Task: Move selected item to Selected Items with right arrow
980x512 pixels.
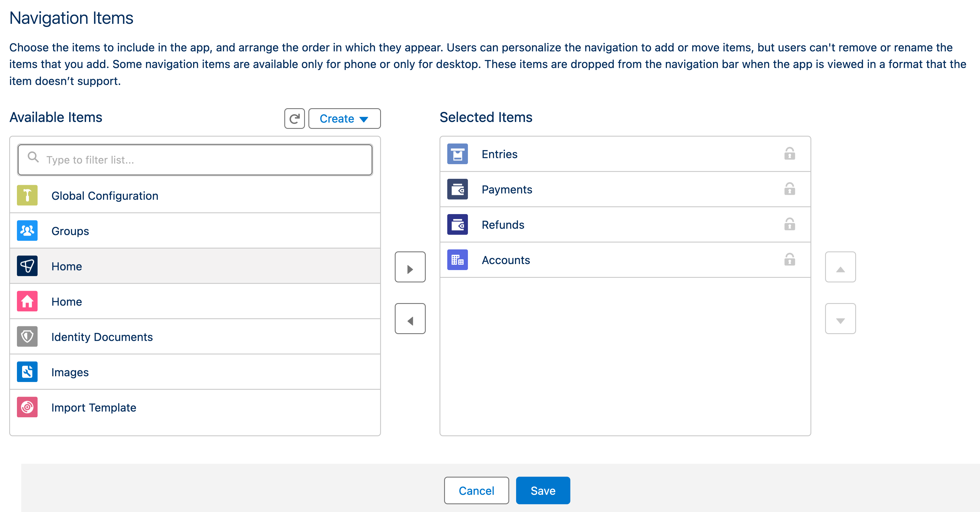Action: (x=410, y=267)
